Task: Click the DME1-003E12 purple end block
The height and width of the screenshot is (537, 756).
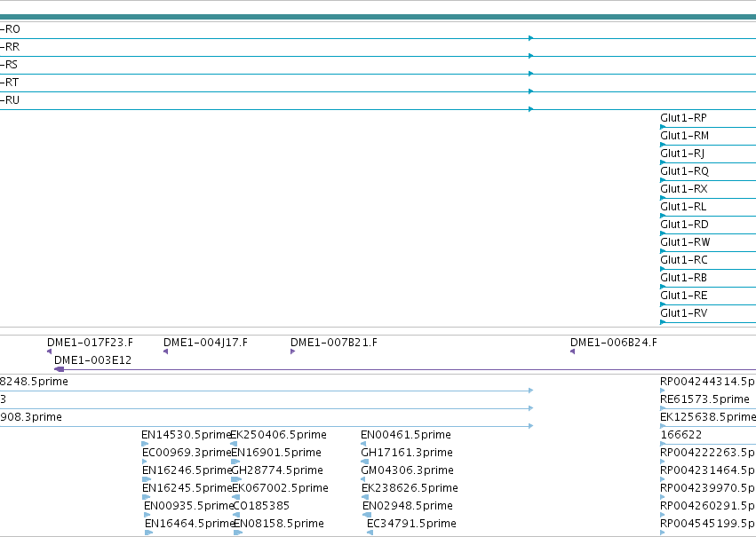Action: click(60, 369)
